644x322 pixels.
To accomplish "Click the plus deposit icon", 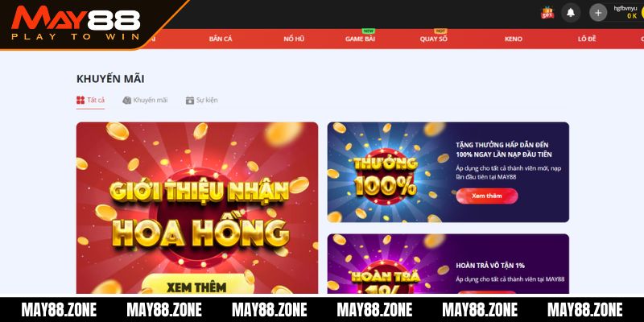I will 598,13.
